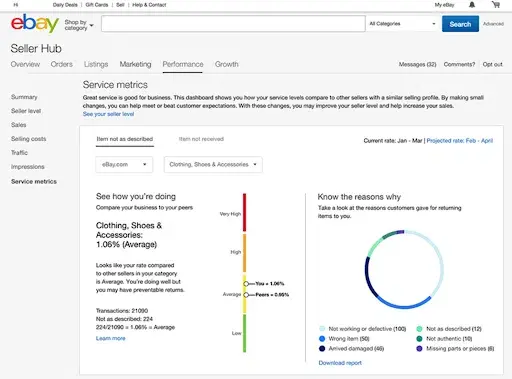The height and width of the screenshot is (379, 512).
Task: Click the Arrived damaged legend dot
Action: coord(322,349)
